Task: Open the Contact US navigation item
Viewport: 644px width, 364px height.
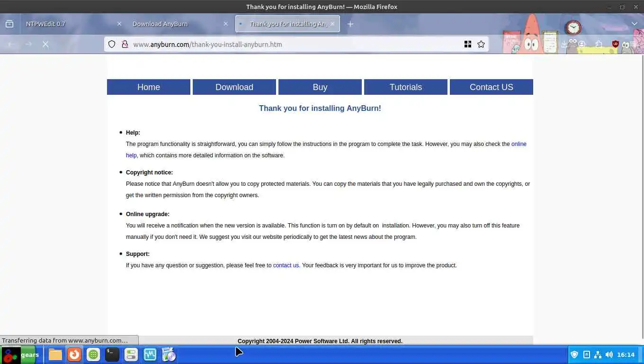Action: (x=492, y=87)
